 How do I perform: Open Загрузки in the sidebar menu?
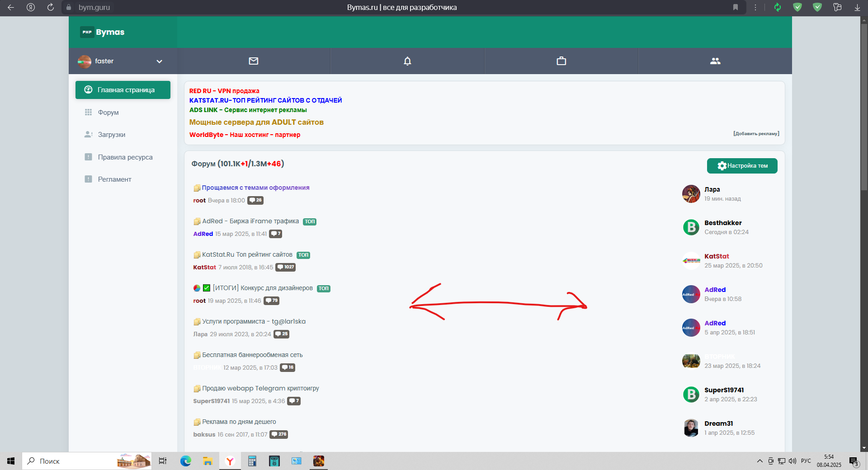tap(111, 135)
